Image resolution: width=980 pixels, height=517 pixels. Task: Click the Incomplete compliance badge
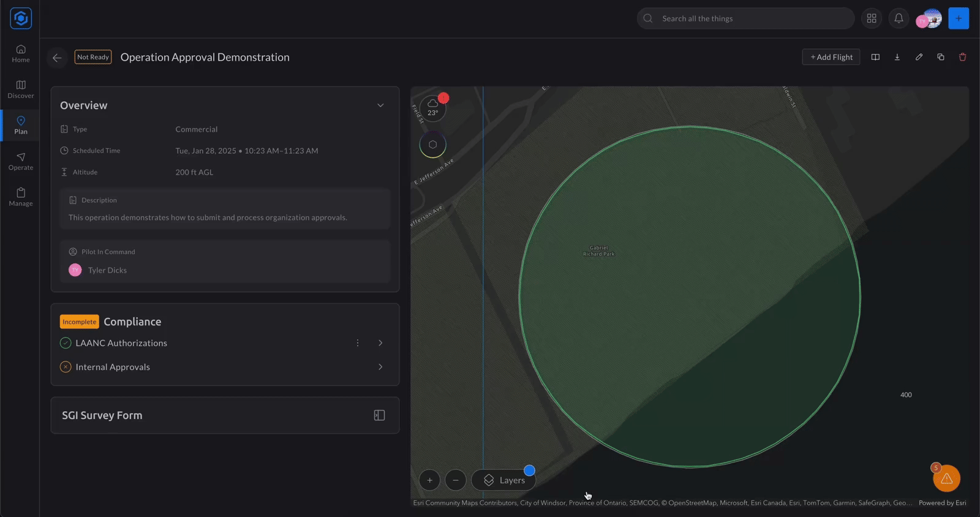coord(79,322)
